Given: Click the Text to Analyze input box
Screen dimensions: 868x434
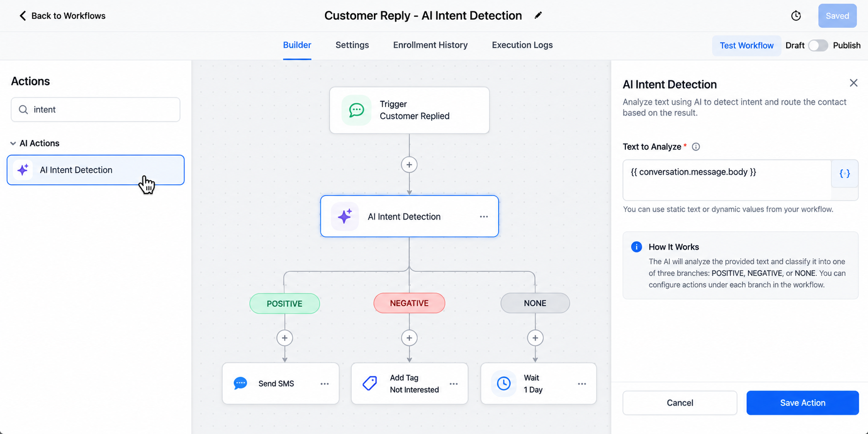Looking at the screenshot, I should pos(727,180).
